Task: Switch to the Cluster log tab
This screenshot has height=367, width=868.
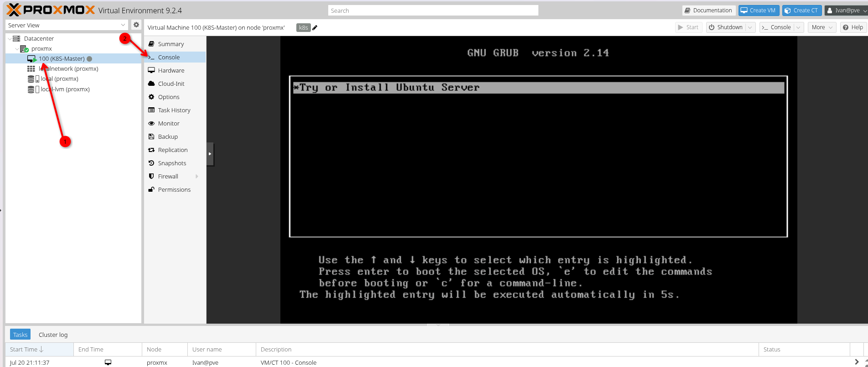Action: [x=53, y=335]
